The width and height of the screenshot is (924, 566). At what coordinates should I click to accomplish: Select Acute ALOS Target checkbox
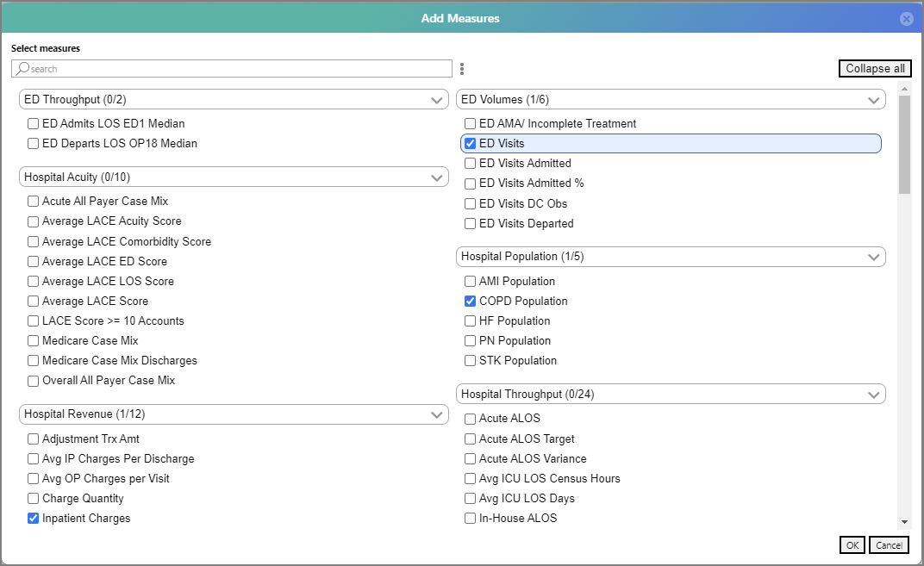point(471,439)
